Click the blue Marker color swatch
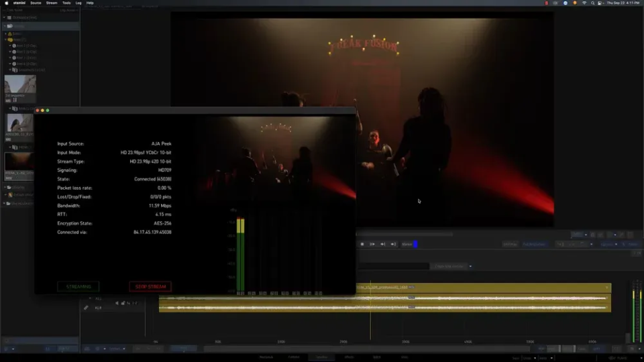 (x=415, y=244)
